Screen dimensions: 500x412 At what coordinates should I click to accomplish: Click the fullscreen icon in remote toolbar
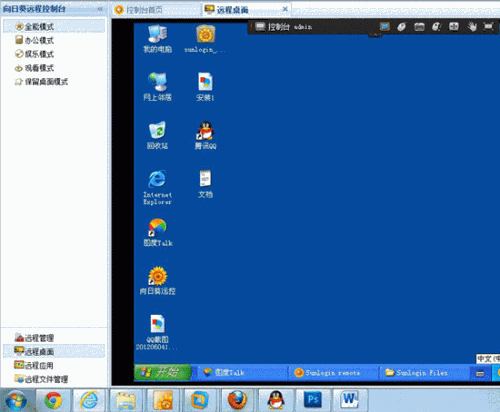pos(488,26)
